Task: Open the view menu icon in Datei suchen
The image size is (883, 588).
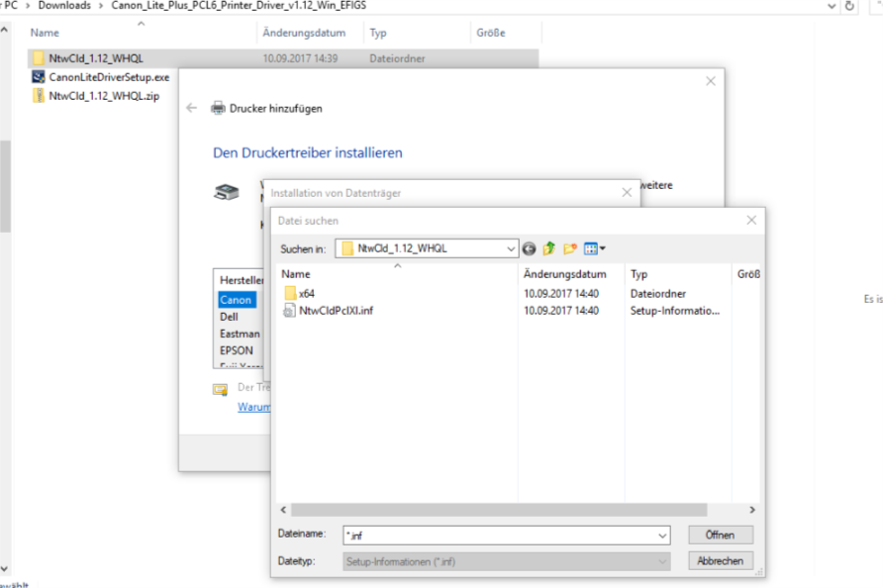Action: (594, 248)
